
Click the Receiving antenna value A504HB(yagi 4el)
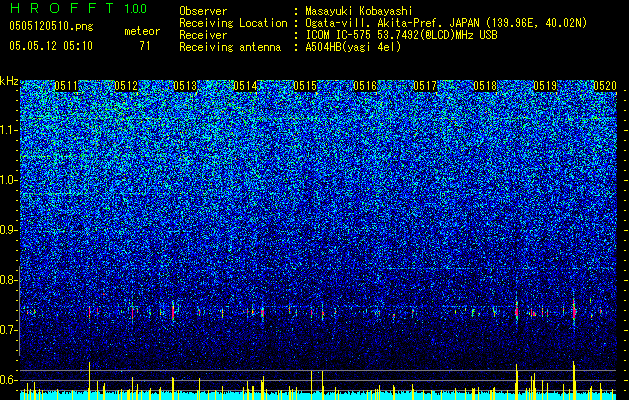coord(353,47)
